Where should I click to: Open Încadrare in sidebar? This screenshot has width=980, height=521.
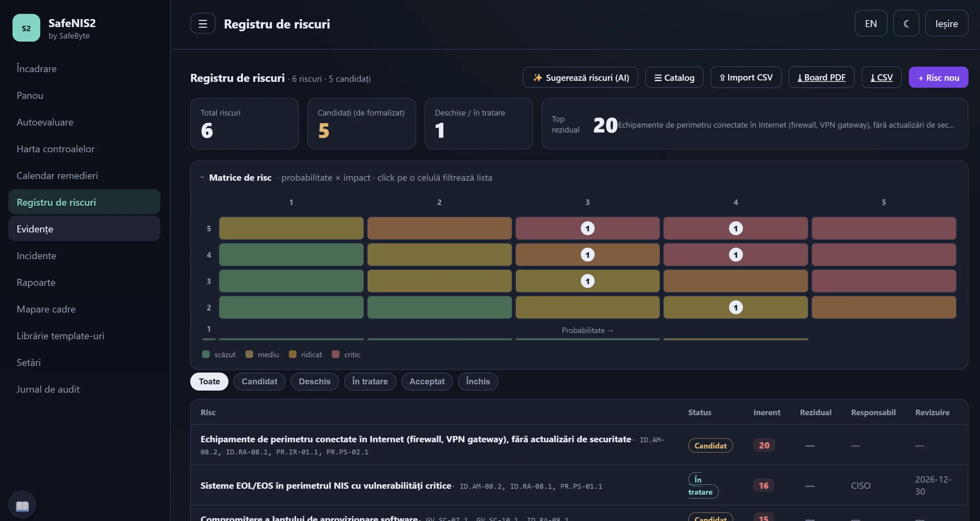coord(84,69)
